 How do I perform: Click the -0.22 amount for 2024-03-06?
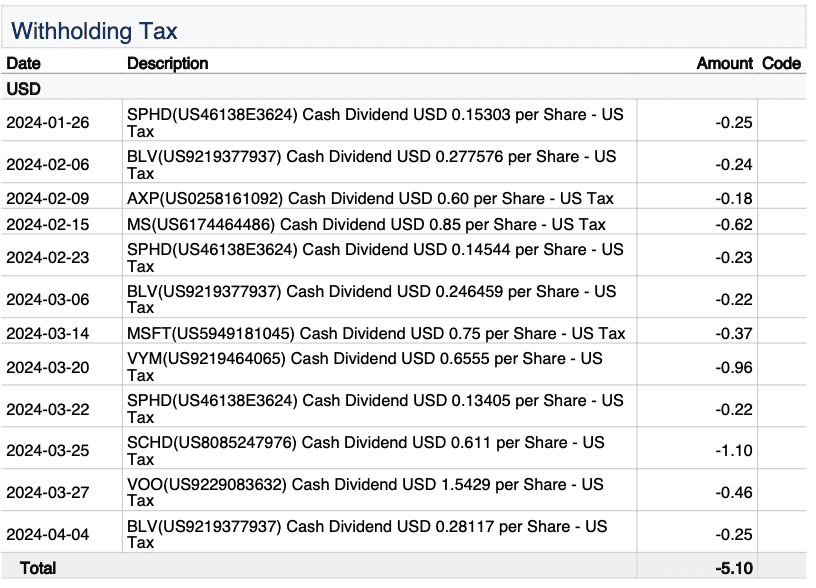tap(734, 299)
